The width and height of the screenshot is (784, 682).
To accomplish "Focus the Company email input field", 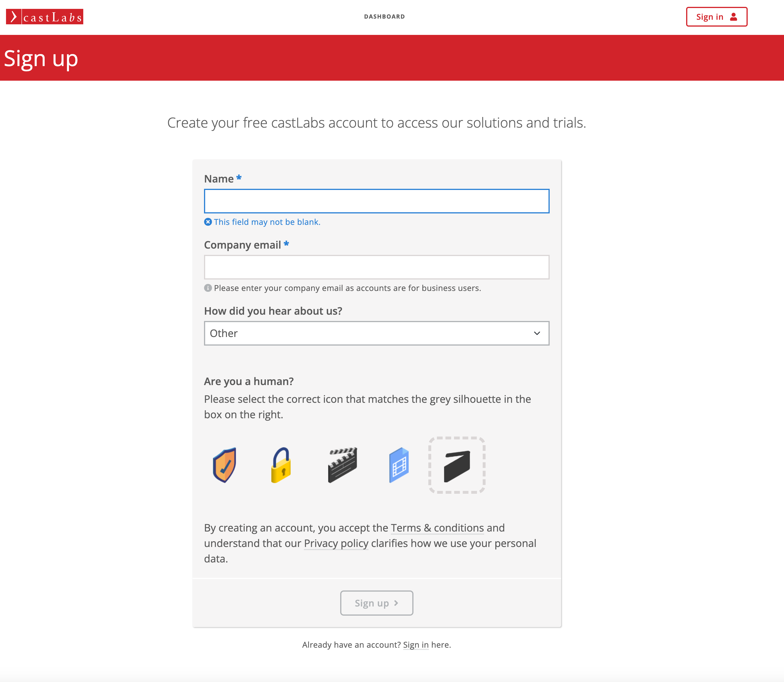I will pyautogui.click(x=376, y=267).
